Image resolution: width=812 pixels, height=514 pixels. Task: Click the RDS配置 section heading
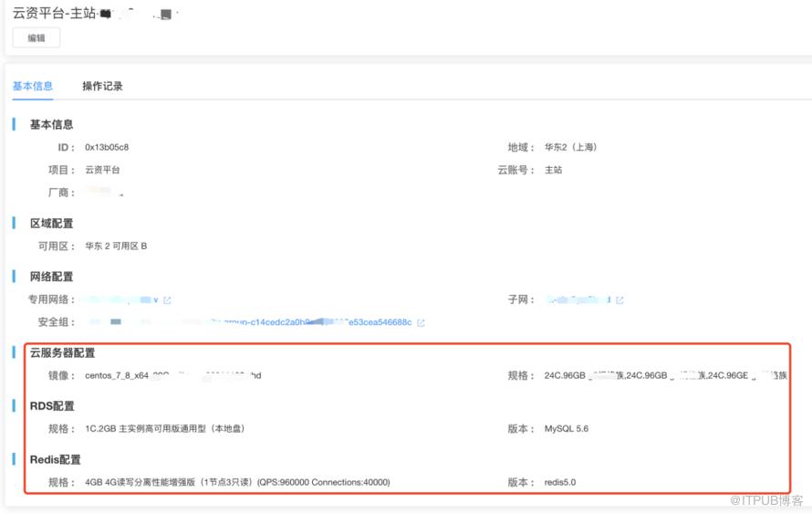[x=52, y=406]
